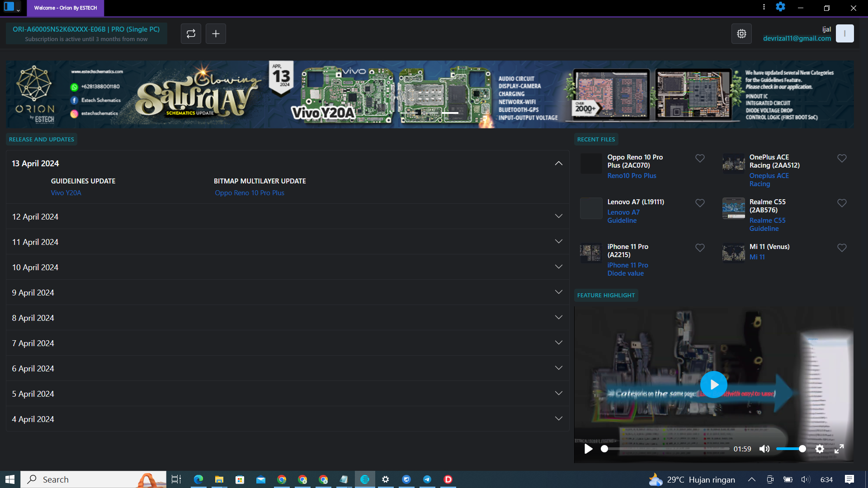Viewport: 868px width, 488px height.
Task: Expand the 9 April 2024 updates
Action: point(559,292)
